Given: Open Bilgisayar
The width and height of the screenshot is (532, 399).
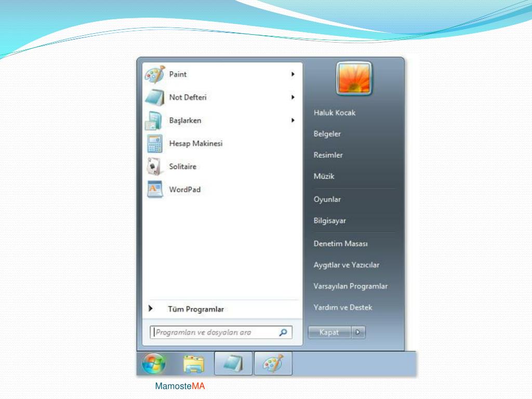Looking at the screenshot, I should click(330, 220).
